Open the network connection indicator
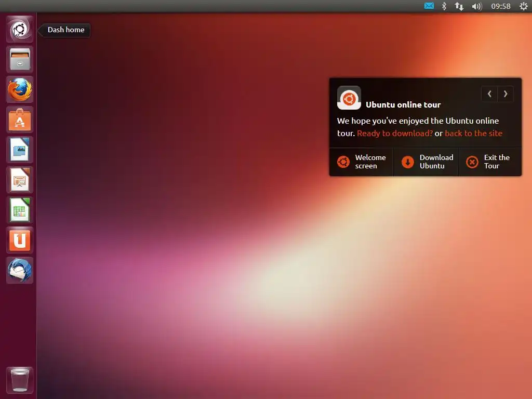Viewport: 532px width, 399px height. (459, 6)
